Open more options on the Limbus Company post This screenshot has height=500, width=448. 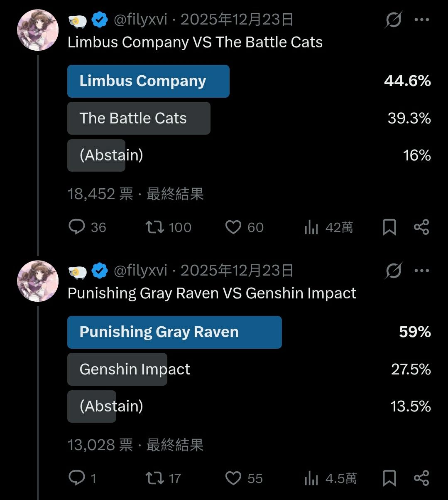422,20
